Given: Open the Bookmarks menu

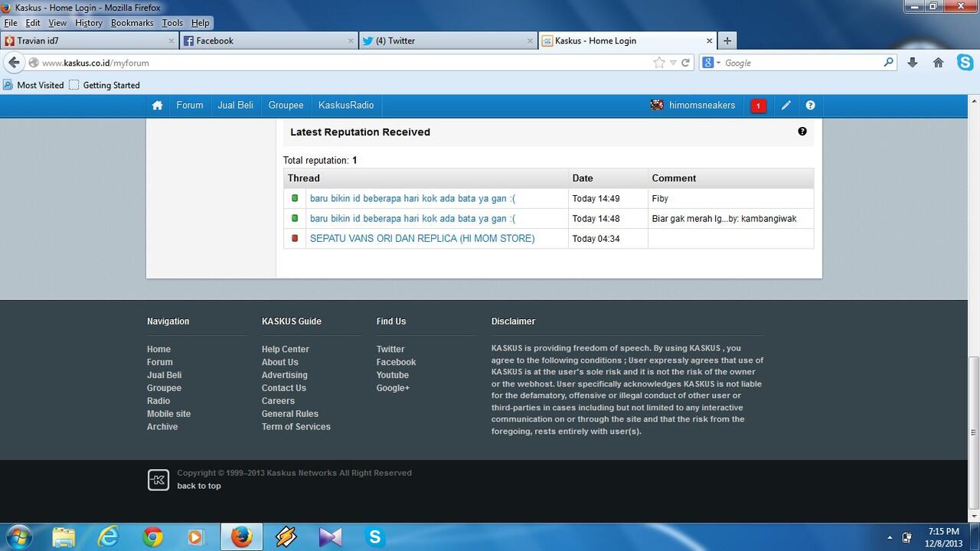Looking at the screenshot, I should (132, 23).
